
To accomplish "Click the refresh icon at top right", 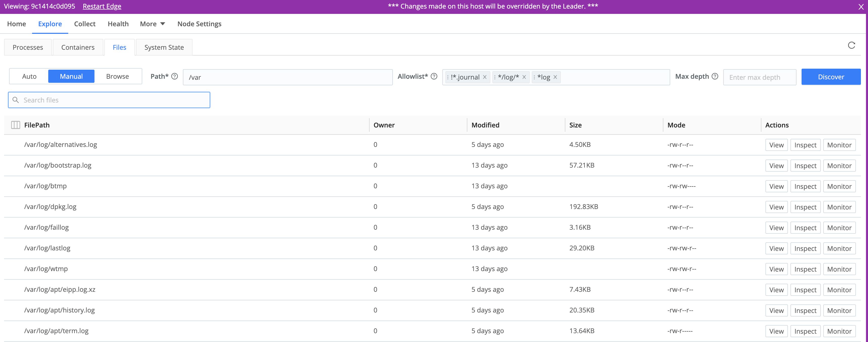I will pyautogui.click(x=851, y=45).
